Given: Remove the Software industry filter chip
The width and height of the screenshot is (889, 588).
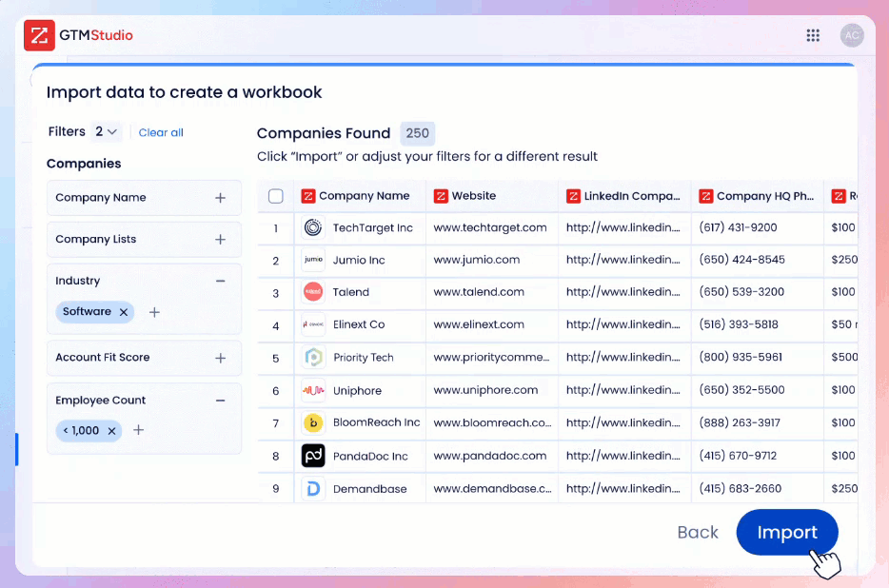Looking at the screenshot, I should [x=124, y=312].
